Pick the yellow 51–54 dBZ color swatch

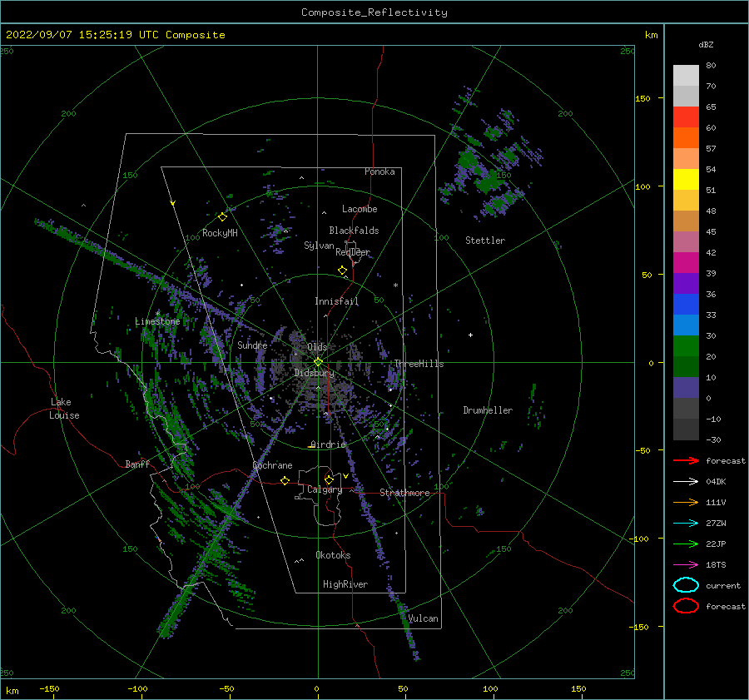click(686, 179)
